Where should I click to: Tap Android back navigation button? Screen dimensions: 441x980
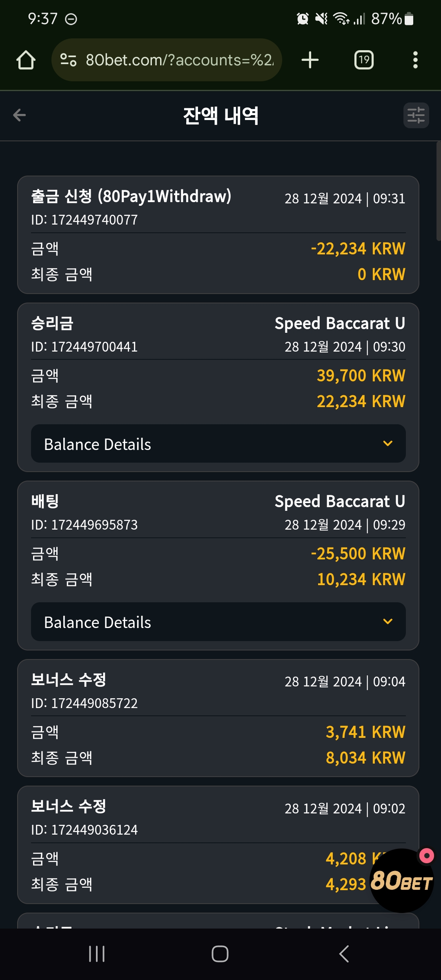point(344,954)
